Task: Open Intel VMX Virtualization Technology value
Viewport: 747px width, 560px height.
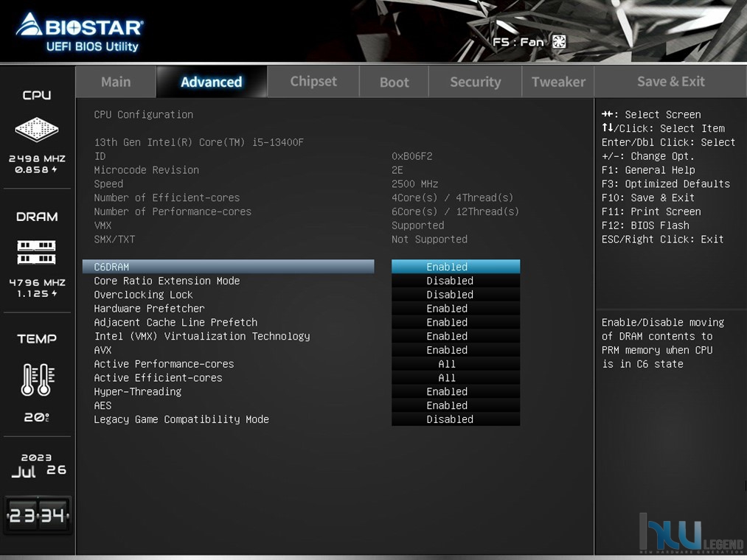Action: (x=456, y=336)
